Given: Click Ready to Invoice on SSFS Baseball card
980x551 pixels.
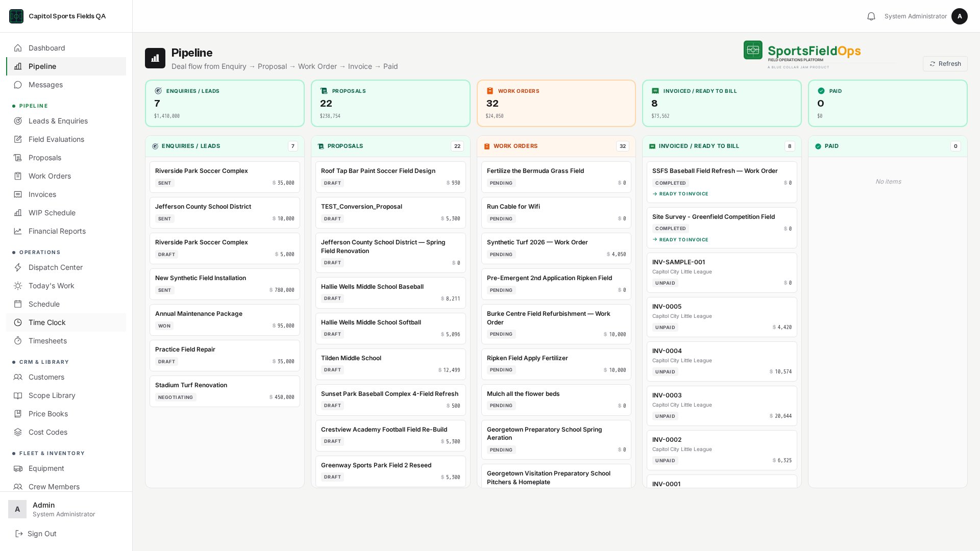Looking at the screenshot, I should click(x=680, y=194).
